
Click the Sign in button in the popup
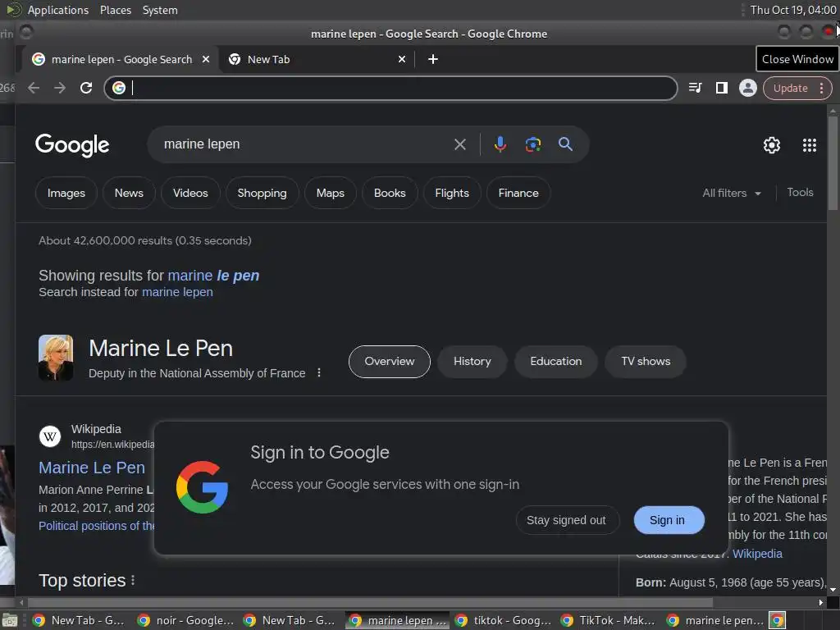pyautogui.click(x=669, y=520)
